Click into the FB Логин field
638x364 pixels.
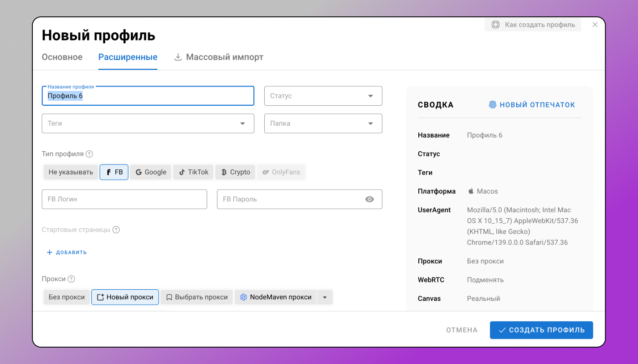(124, 199)
